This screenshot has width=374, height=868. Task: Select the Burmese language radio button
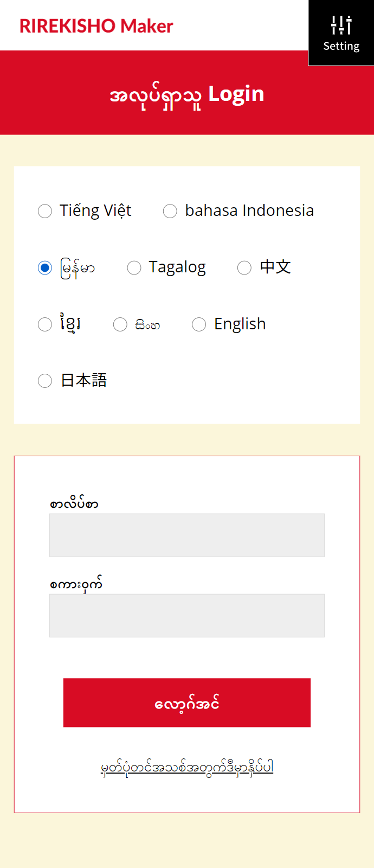[x=45, y=267]
